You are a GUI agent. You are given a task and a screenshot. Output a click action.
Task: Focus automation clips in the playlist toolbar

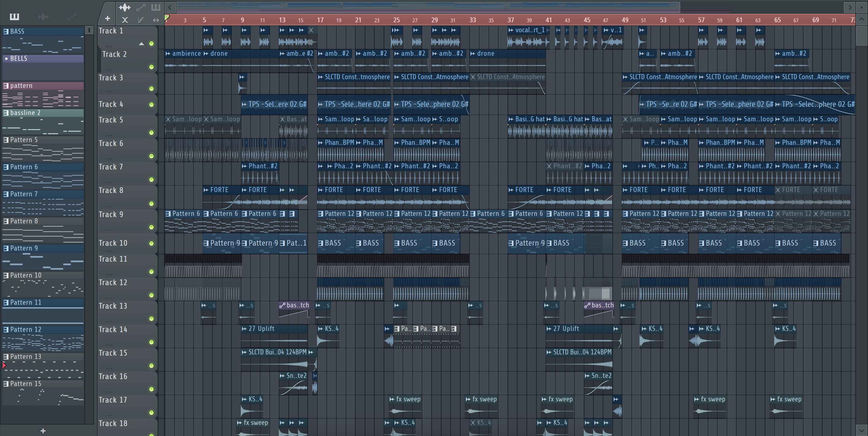[x=141, y=7]
